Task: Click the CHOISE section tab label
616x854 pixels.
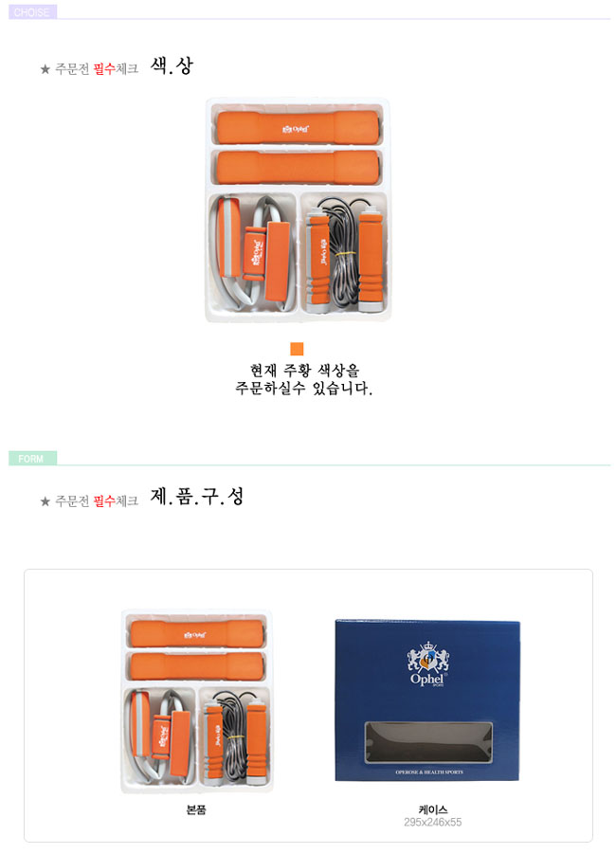Action: coord(32,12)
